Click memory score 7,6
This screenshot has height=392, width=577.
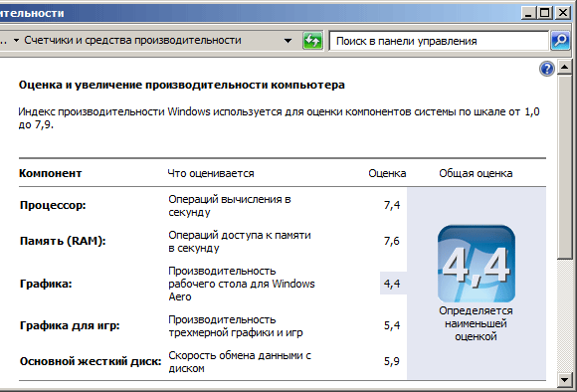pyautogui.click(x=392, y=241)
